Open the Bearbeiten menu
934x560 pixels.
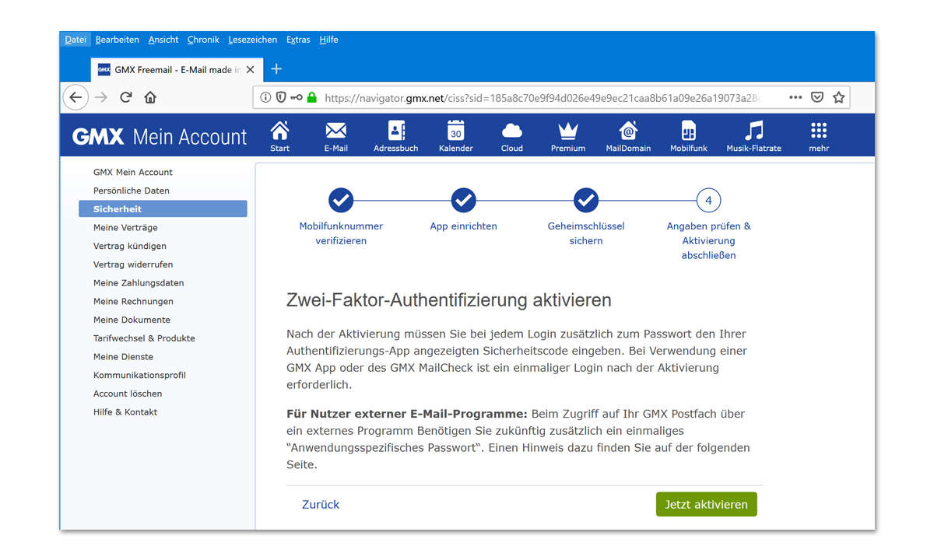[x=118, y=40]
